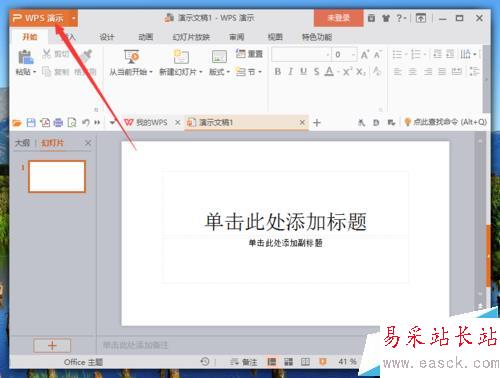Click the print icon in quick toolbar
500x378 pixels.
pyautogui.click(x=58, y=123)
